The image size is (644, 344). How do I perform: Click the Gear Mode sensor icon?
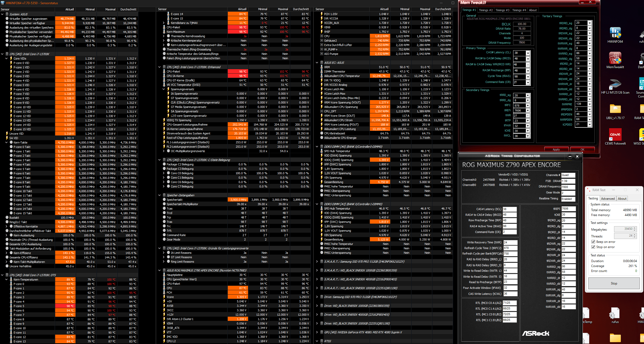tap(164, 239)
